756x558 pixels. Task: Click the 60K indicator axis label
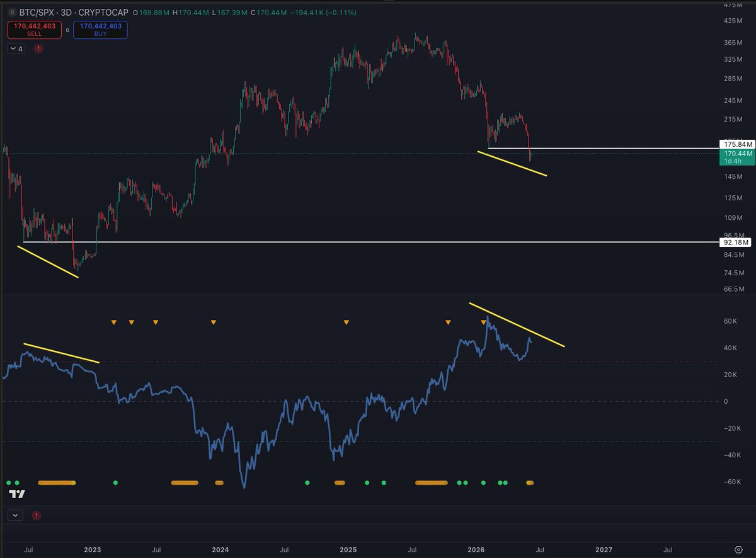(730, 321)
